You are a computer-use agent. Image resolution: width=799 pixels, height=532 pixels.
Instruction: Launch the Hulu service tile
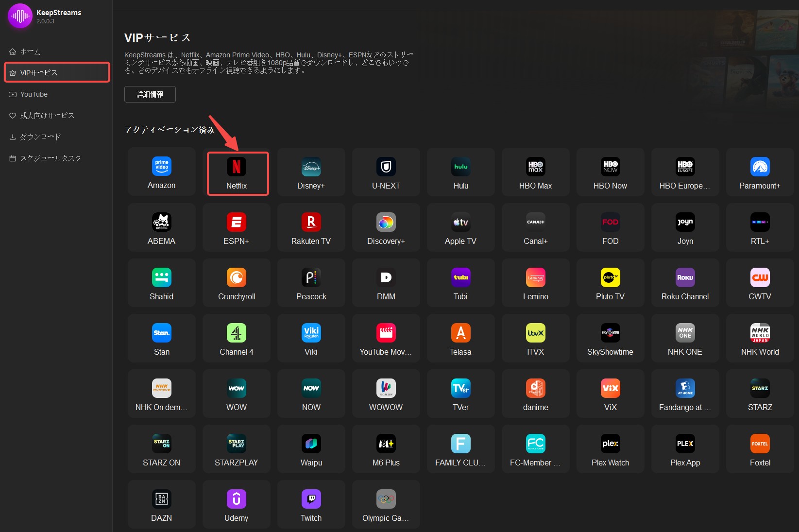[461, 172]
